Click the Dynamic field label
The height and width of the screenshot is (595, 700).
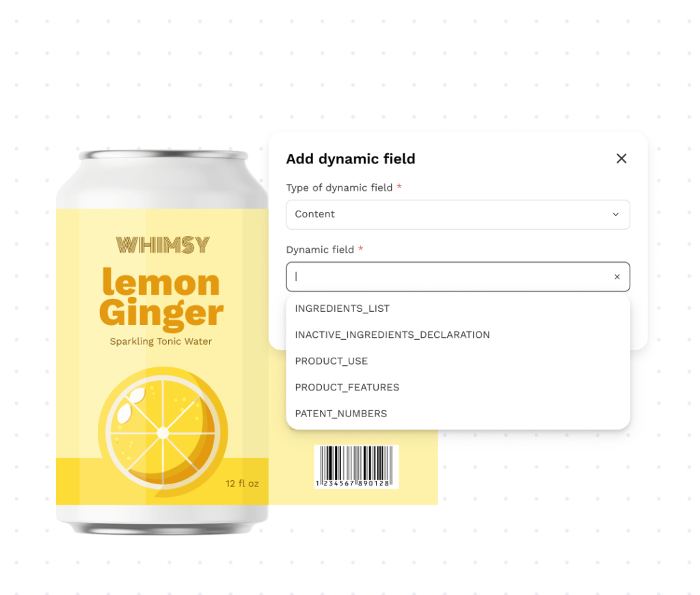[320, 250]
